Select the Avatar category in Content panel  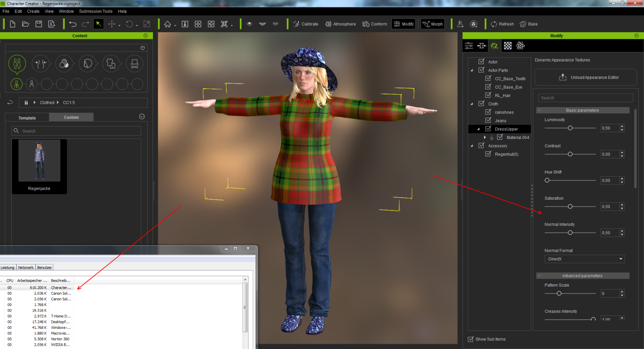(x=17, y=64)
